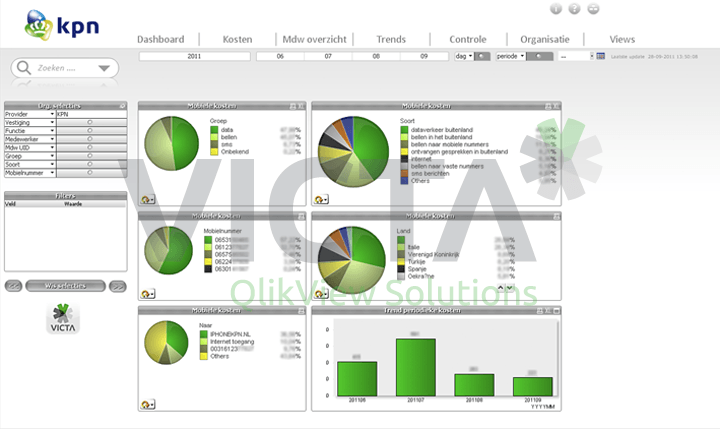Select month 09

(x=424, y=56)
